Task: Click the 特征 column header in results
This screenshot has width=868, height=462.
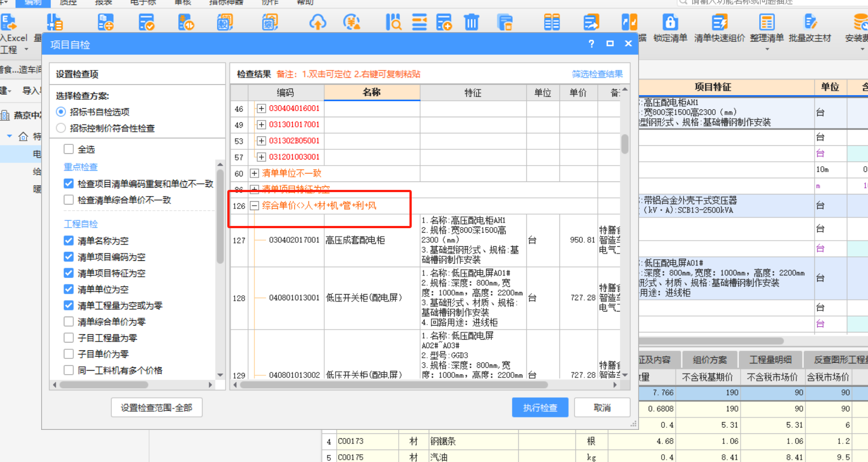Action: (x=473, y=92)
